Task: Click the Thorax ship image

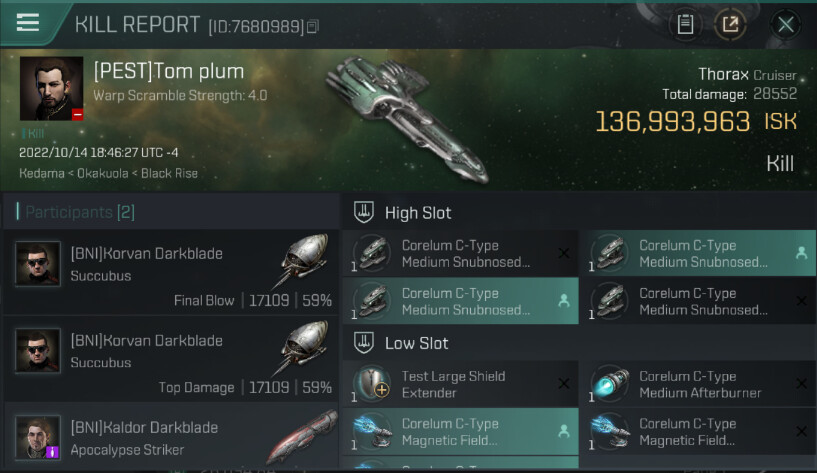Action: pos(408,119)
